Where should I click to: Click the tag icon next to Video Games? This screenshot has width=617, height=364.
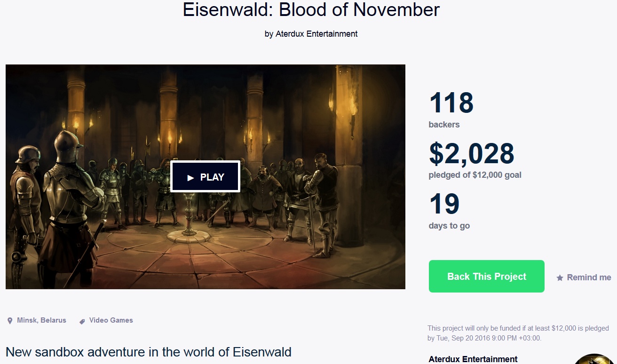point(82,321)
